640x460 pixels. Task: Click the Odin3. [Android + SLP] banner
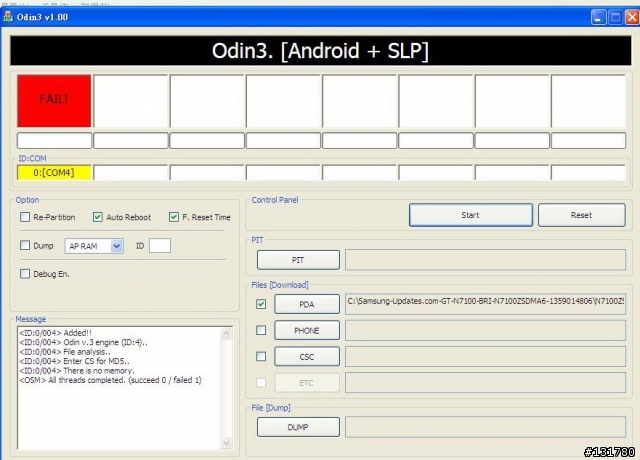pyautogui.click(x=320, y=51)
